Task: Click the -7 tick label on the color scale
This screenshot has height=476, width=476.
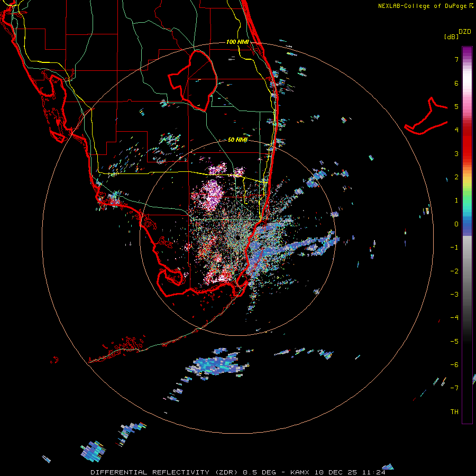Action: [x=454, y=388]
